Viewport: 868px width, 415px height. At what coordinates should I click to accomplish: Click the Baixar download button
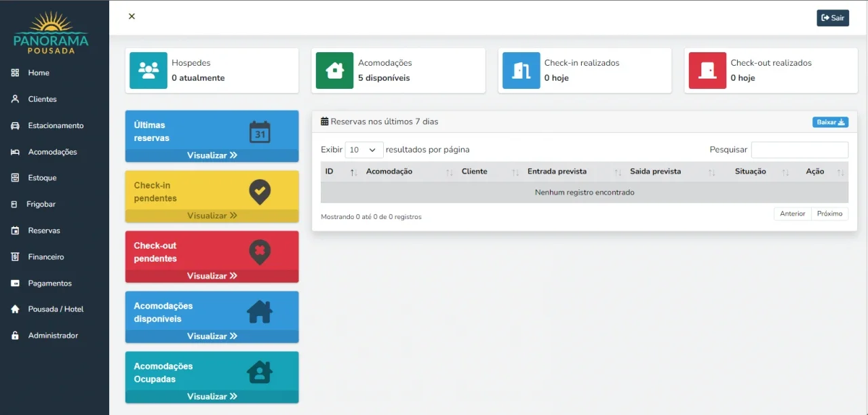click(x=830, y=122)
